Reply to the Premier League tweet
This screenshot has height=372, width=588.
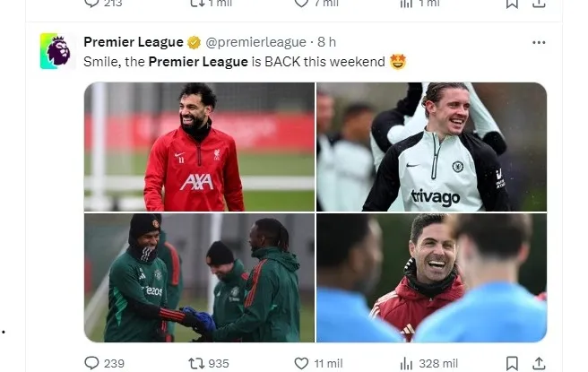(91, 363)
